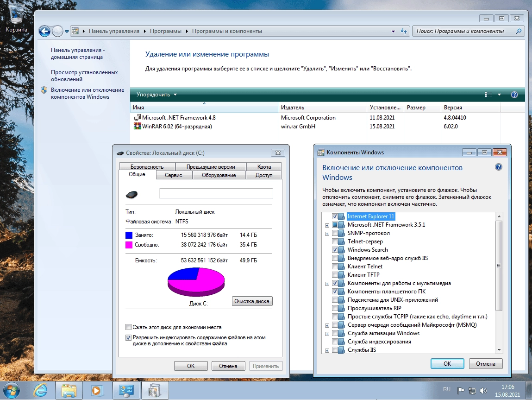Open Windows Media Player from taskbar
532x400 pixels.
[x=97, y=390]
